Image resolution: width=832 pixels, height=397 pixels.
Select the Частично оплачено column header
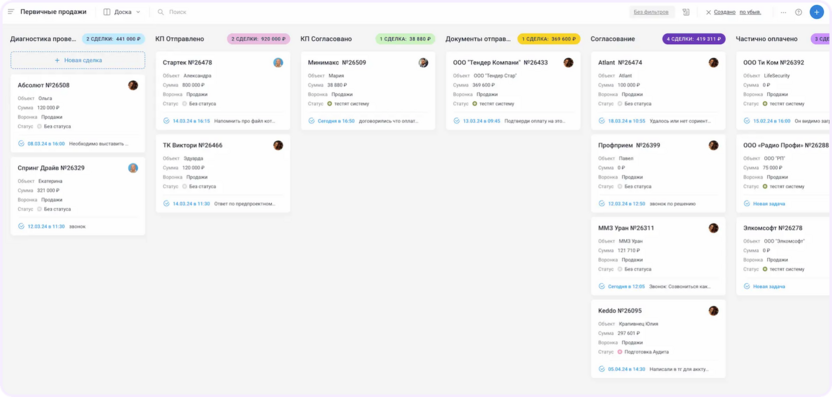point(766,39)
